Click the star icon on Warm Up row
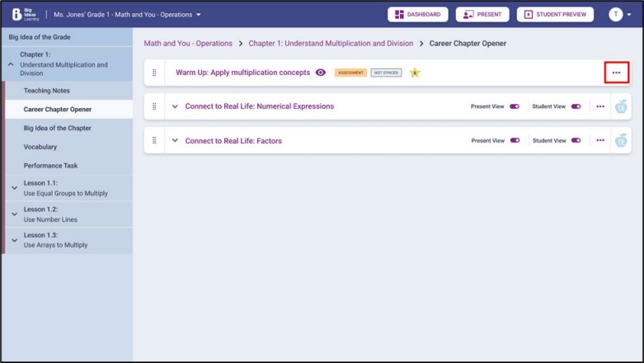The width and height of the screenshot is (644, 363). click(415, 73)
